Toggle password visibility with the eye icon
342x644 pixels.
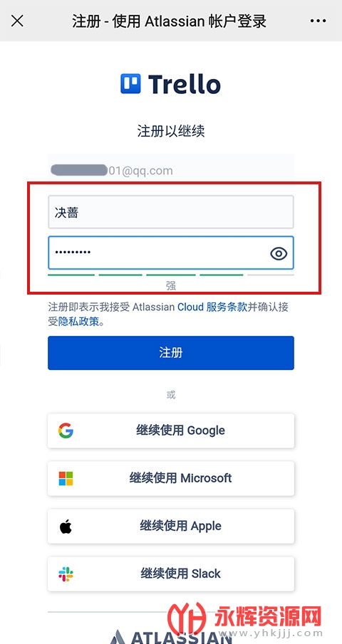click(x=279, y=254)
